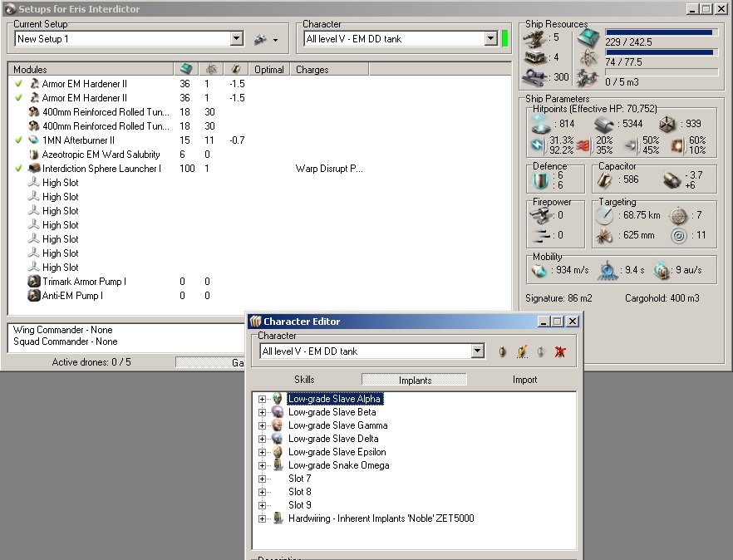This screenshot has width=733, height=560.
Task: Expand Low-grade Snake Omega node
Action: pos(262,465)
